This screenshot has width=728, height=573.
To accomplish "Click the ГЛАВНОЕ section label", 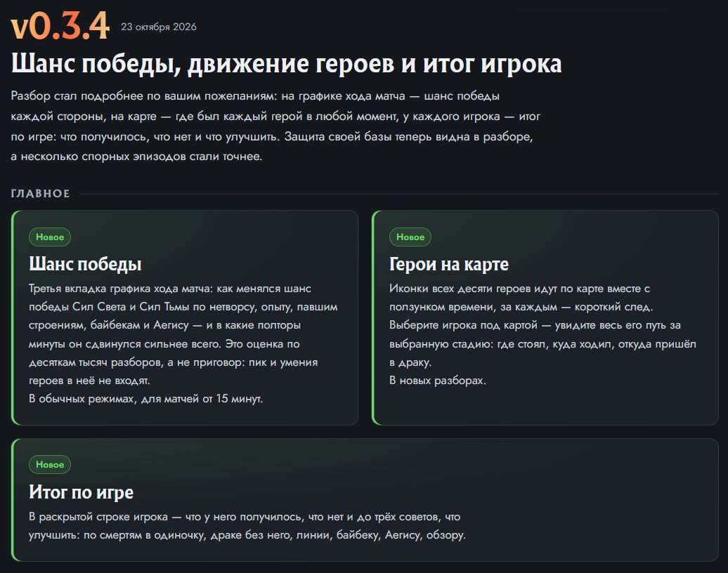I will pos(40,194).
